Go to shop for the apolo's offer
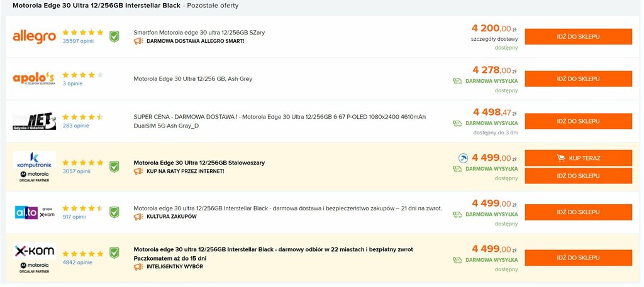644x287 pixels. pos(579,79)
